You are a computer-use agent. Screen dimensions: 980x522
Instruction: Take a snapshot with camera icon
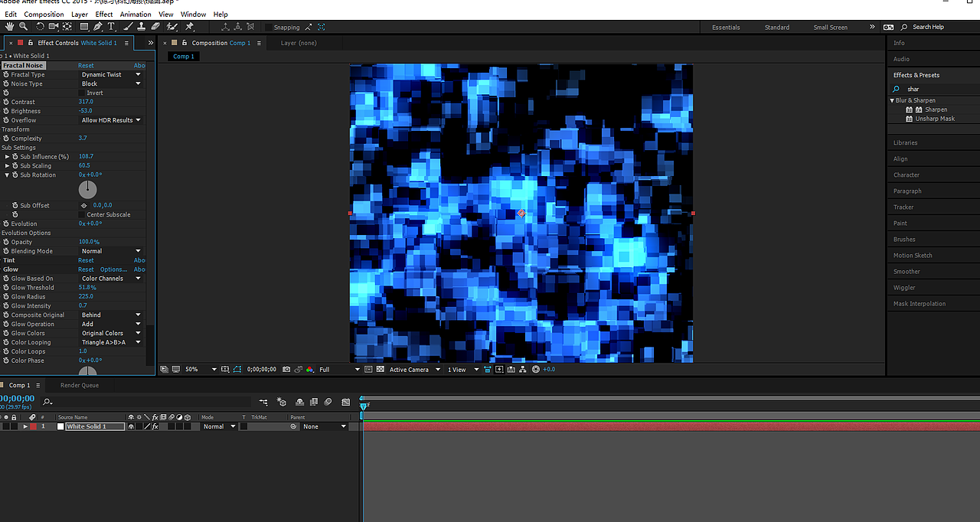tap(286, 369)
